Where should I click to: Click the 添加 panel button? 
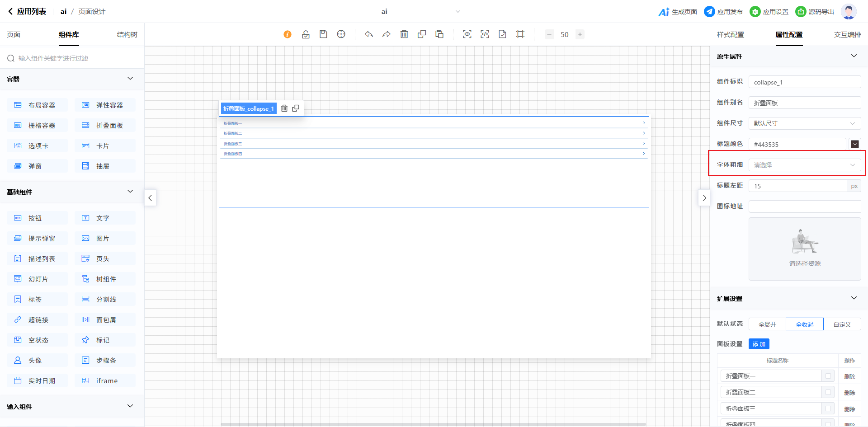pyautogui.click(x=759, y=344)
